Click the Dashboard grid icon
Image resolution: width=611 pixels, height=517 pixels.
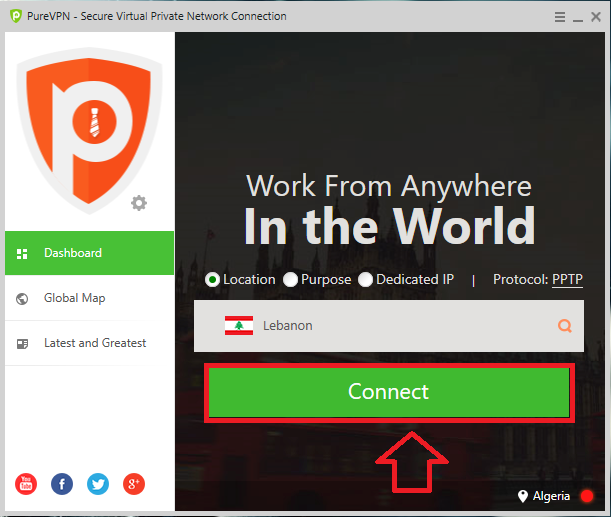22,254
